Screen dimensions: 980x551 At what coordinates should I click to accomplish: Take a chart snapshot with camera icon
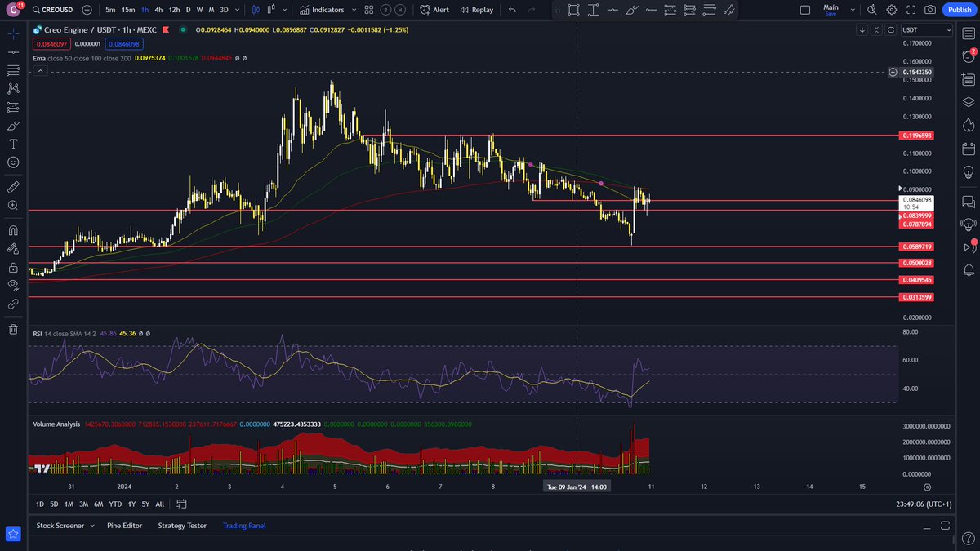point(930,10)
